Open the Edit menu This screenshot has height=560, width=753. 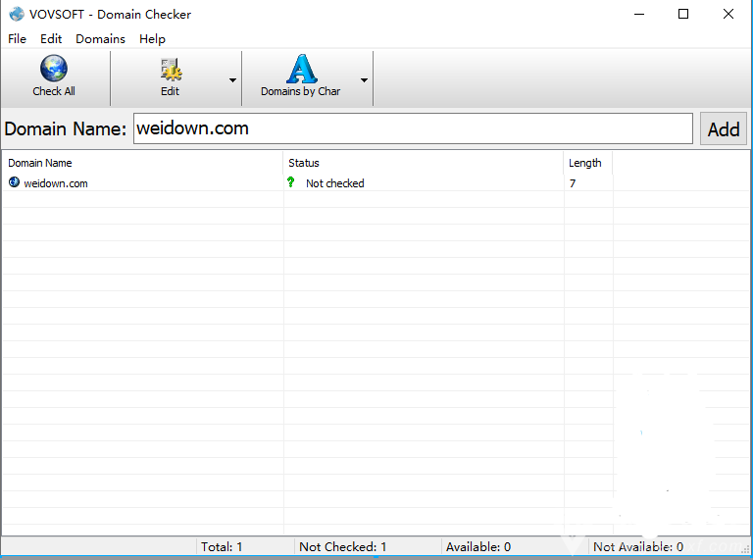click(51, 39)
